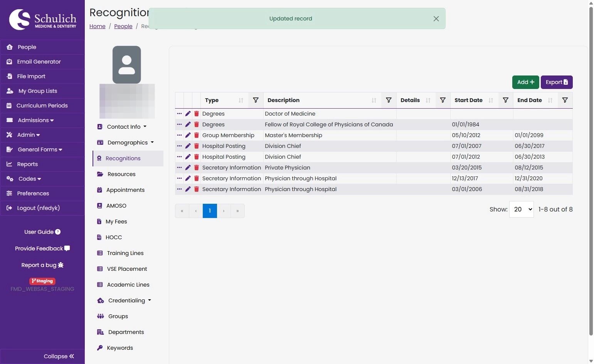Open the Academic Lines section

(128, 285)
